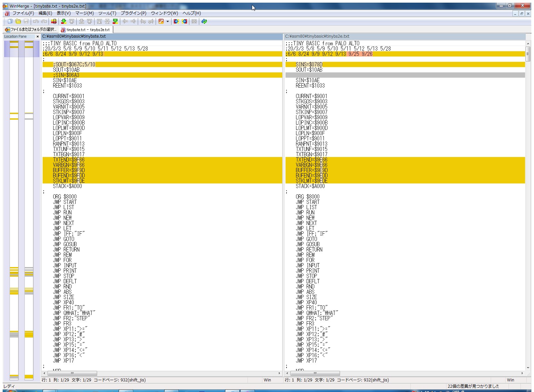Screen dimensions: 534x392
Task: Click the right pane date text 9/25 9/26
Action: coord(360,54)
